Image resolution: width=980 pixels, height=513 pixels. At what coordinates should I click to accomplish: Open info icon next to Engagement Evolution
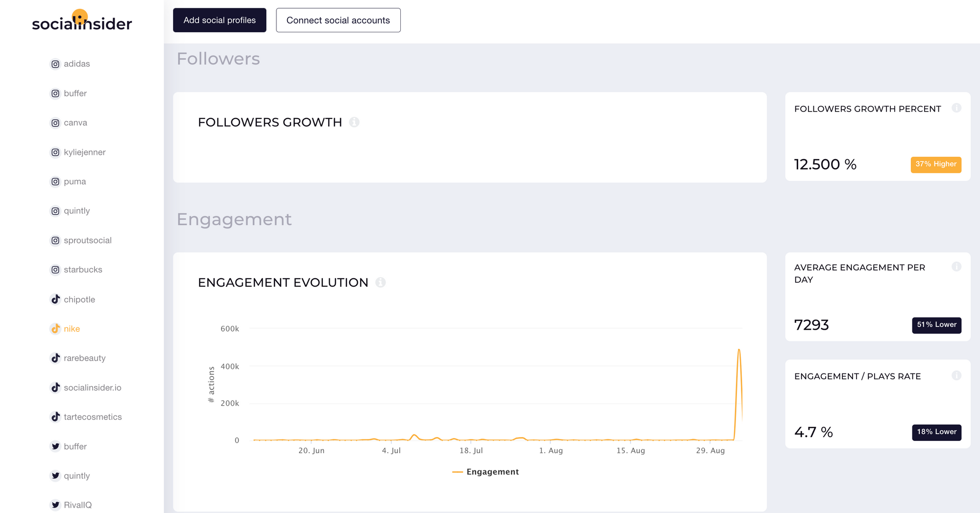(x=380, y=282)
